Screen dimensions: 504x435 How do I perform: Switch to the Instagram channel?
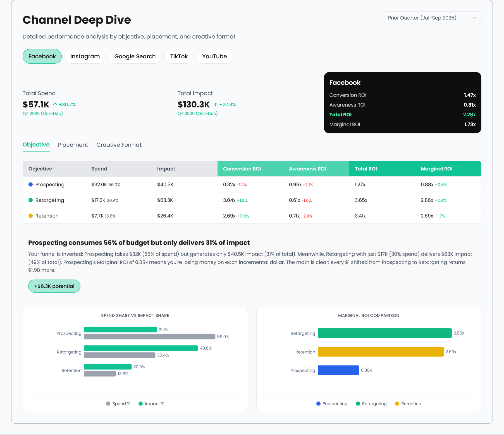[85, 56]
